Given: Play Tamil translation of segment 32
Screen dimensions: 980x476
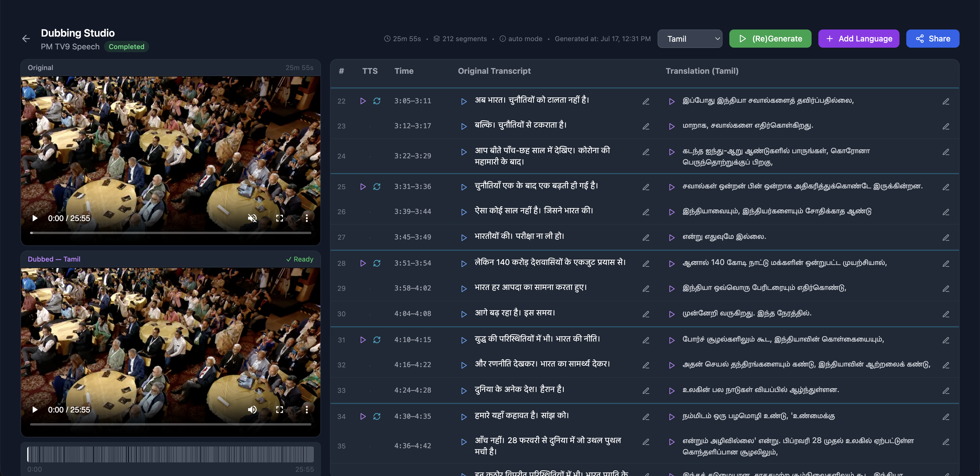Looking at the screenshot, I should (x=671, y=365).
